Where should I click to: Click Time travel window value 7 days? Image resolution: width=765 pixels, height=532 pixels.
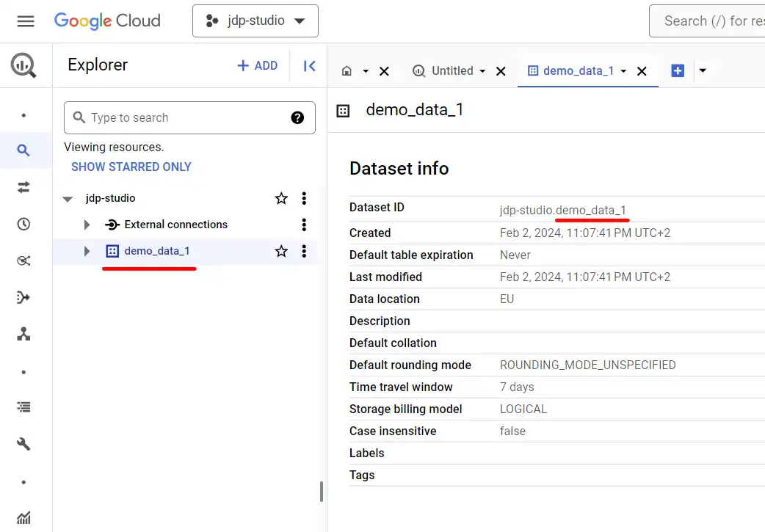(x=517, y=387)
